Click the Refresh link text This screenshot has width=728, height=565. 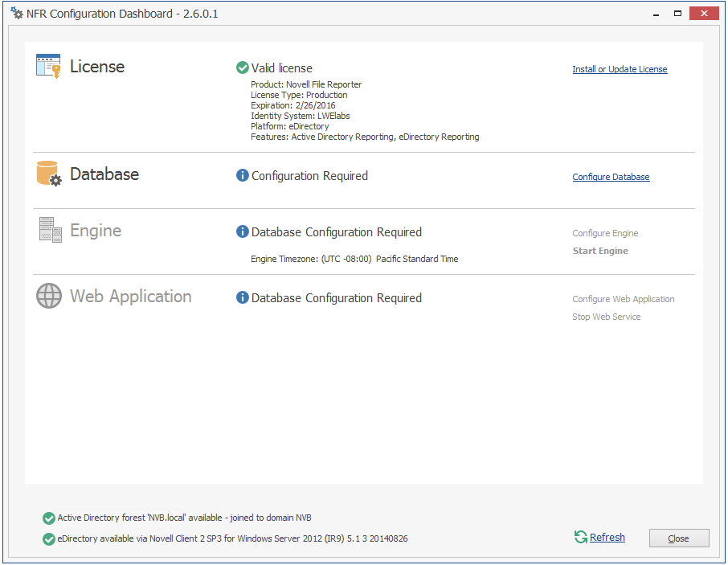pos(607,538)
